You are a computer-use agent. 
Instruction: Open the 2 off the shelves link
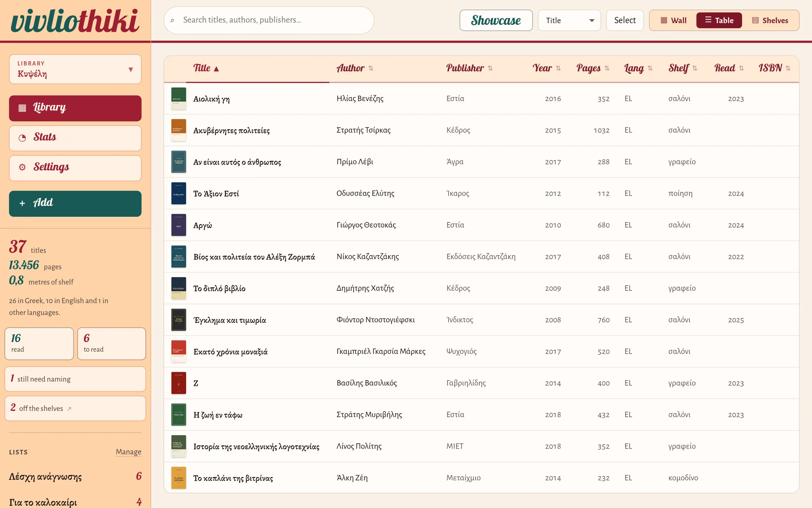pos(75,408)
